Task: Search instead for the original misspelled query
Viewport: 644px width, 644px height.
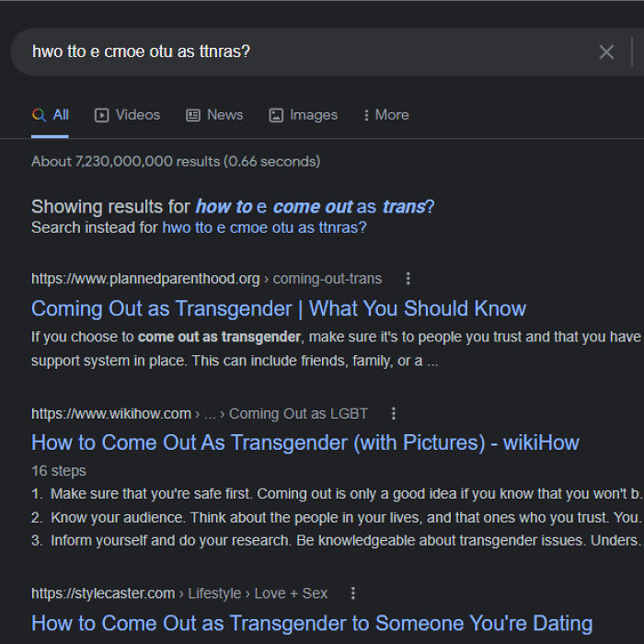Action: click(x=264, y=227)
